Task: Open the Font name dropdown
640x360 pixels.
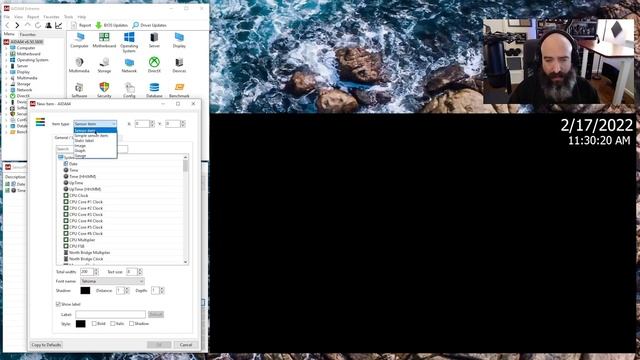Action: point(112,281)
